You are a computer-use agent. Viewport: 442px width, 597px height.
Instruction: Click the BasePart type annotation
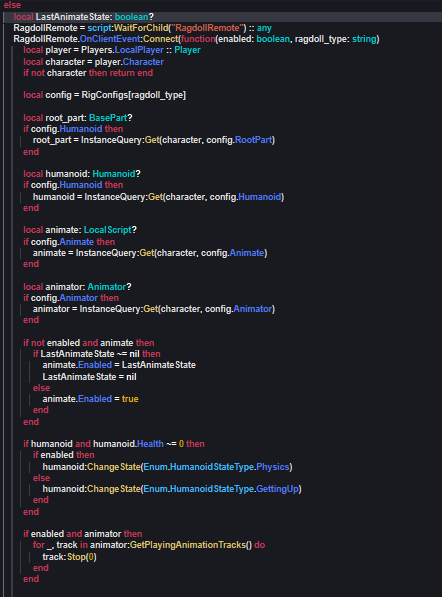(x=108, y=118)
